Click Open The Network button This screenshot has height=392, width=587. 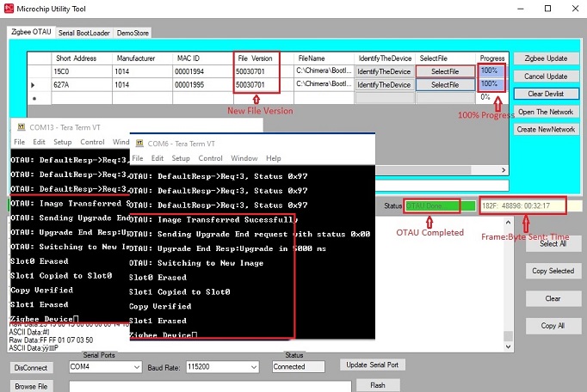pos(546,113)
